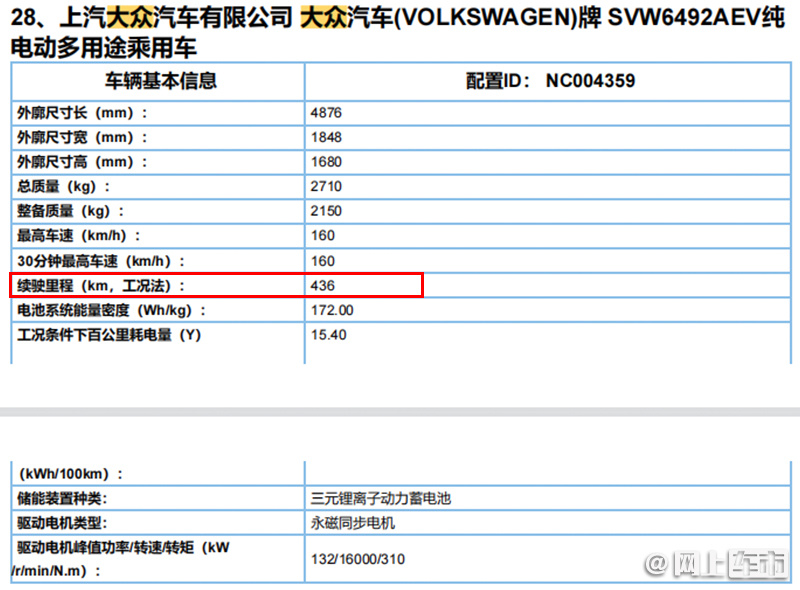This screenshot has width=800, height=590.
Task: Click the 驱动电机类型 label
Action: pos(62,523)
